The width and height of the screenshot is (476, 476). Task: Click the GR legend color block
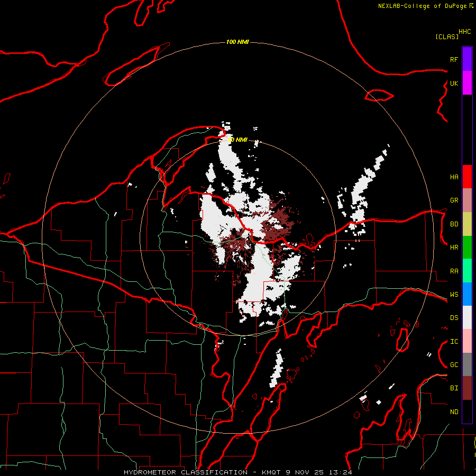tap(467, 200)
